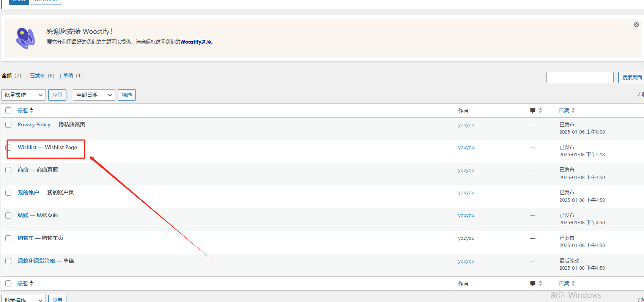
Task: Tick the checkbox for 商店 page
Action: 8,170
